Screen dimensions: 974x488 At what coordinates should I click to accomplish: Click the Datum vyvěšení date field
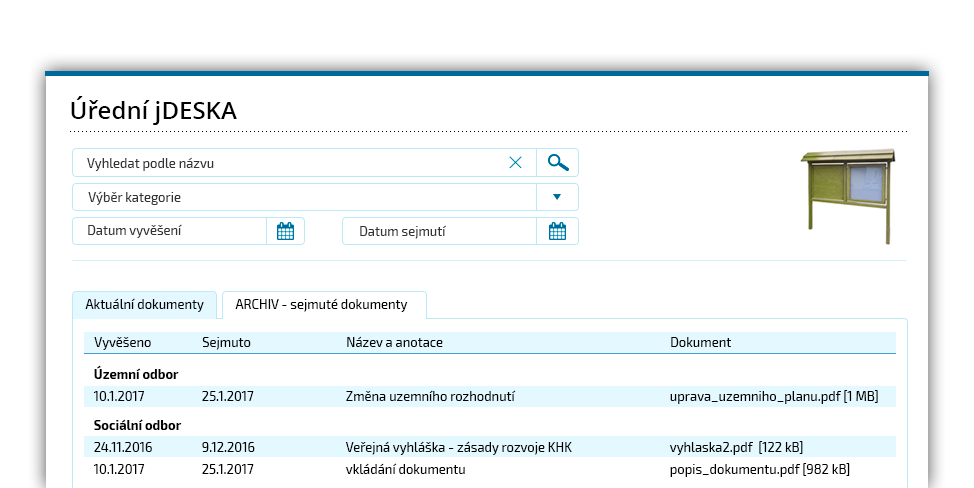pos(170,231)
